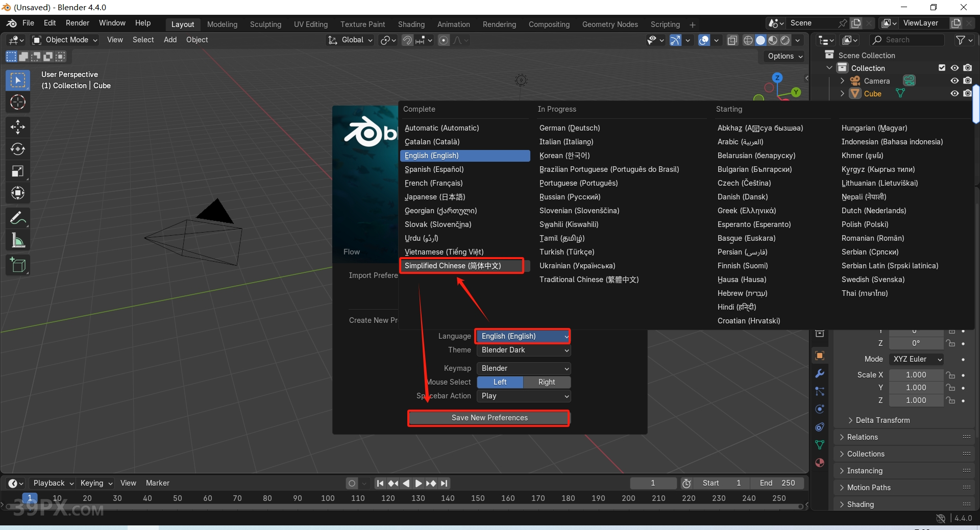Uncheck the Collection checkbox in outliner
Viewport: 980px width, 530px height.
point(942,67)
